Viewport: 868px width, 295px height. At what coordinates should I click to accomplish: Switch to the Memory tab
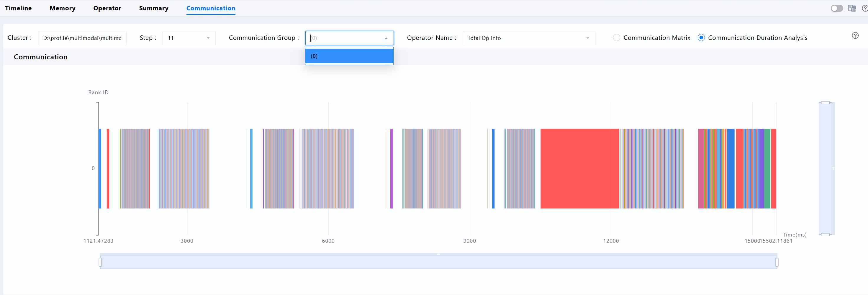coord(62,8)
